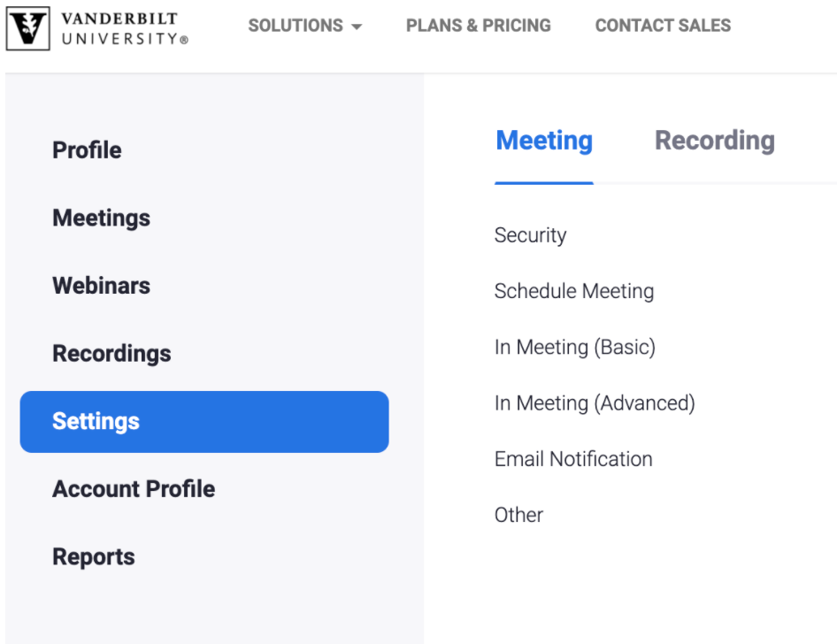Navigate to Meetings in the sidebar

click(x=101, y=218)
